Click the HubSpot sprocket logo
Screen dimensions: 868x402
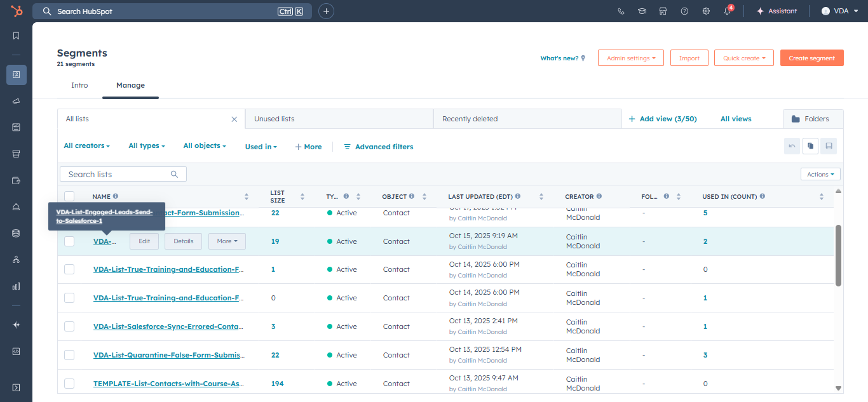pyautogui.click(x=16, y=11)
